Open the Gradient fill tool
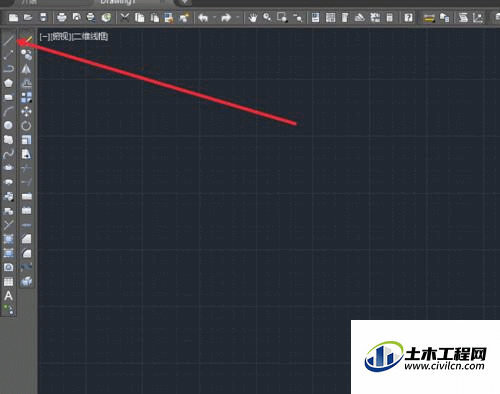500x394 pixels. (x=9, y=253)
